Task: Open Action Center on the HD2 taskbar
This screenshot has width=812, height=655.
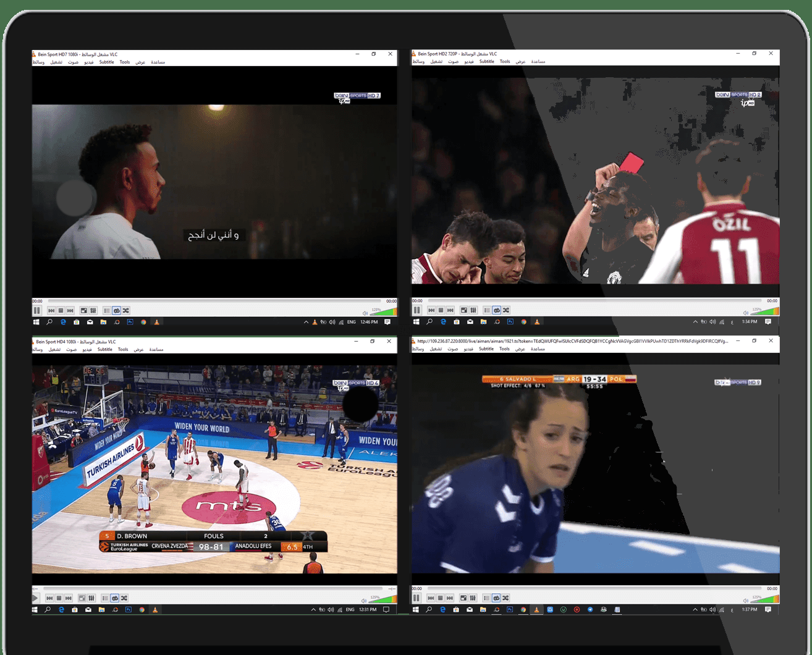Action: [x=768, y=322]
